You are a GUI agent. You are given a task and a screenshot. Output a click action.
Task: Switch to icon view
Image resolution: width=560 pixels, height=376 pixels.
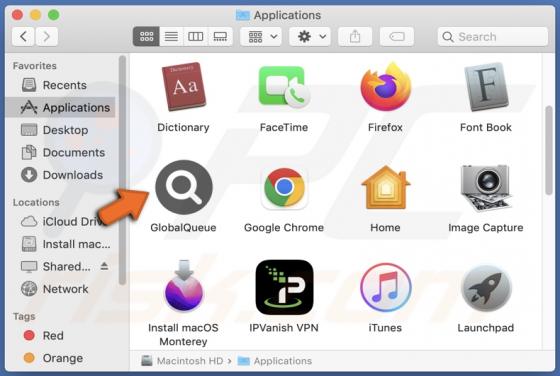tap(146, 36)
